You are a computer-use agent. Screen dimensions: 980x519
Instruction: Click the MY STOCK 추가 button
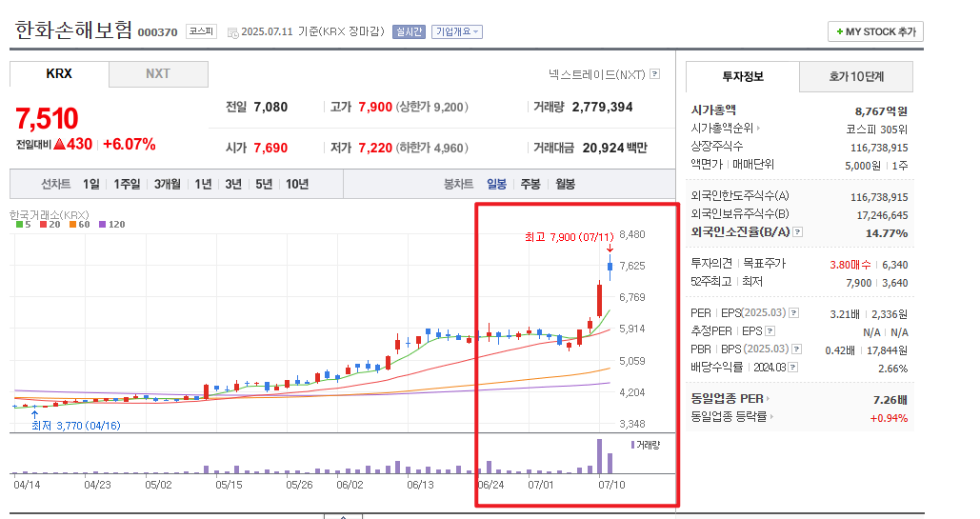pos(875,31)
